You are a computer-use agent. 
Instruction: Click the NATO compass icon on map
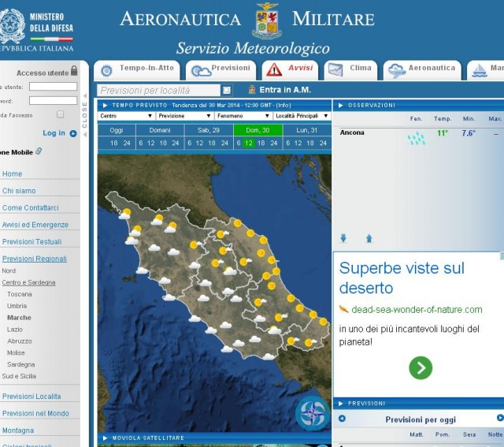tap(311, 413)
